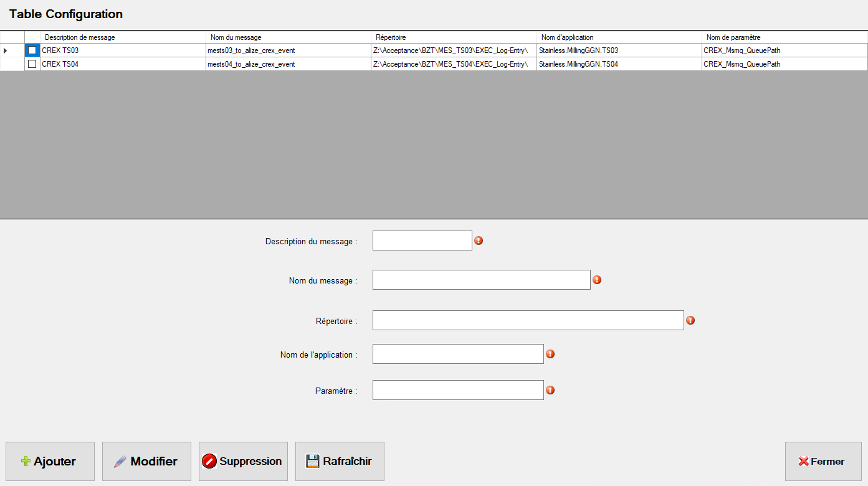Click the alert icon beside Paramètre field
The image size is (868, 486).
click(x=550, y=389)
